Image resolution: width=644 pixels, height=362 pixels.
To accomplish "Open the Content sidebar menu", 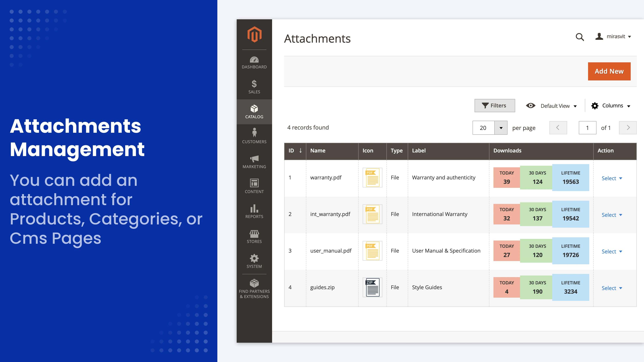I will (254, 186).
